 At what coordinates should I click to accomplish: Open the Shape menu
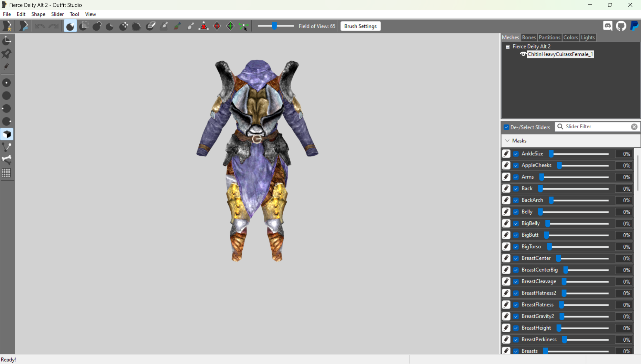[x=38, y=14]
